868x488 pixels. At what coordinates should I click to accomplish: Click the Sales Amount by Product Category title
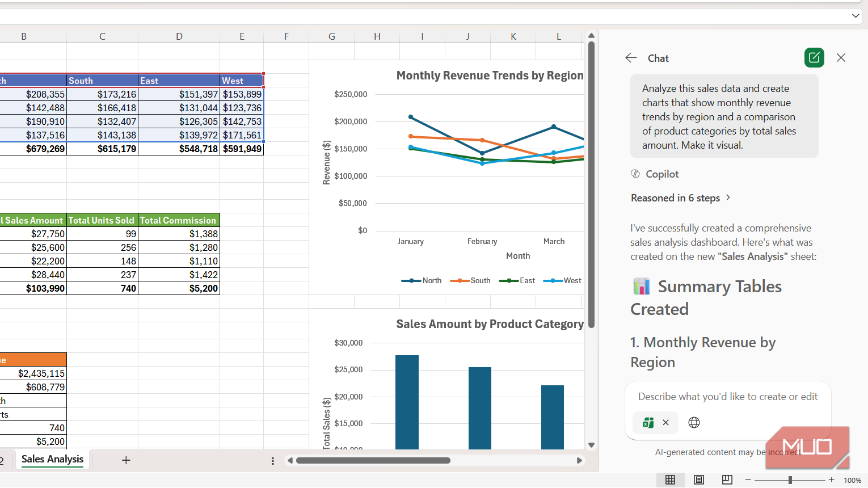490,324
